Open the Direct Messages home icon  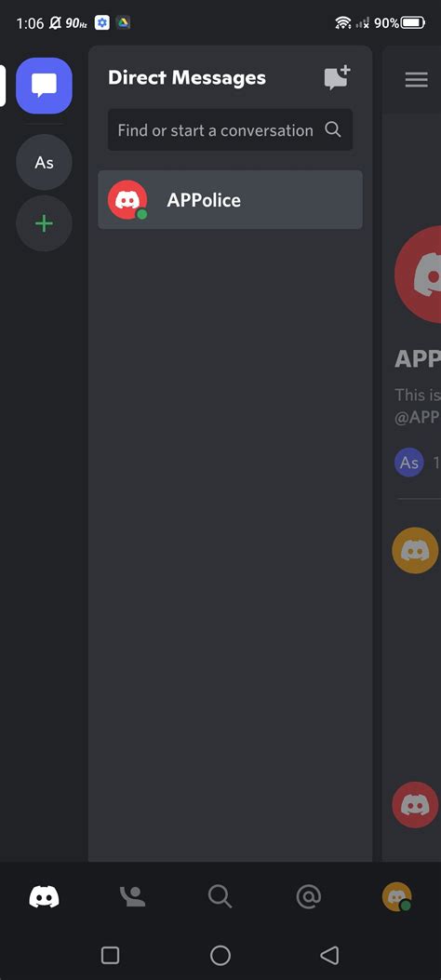pyautogui.click(x=44, y=86)
